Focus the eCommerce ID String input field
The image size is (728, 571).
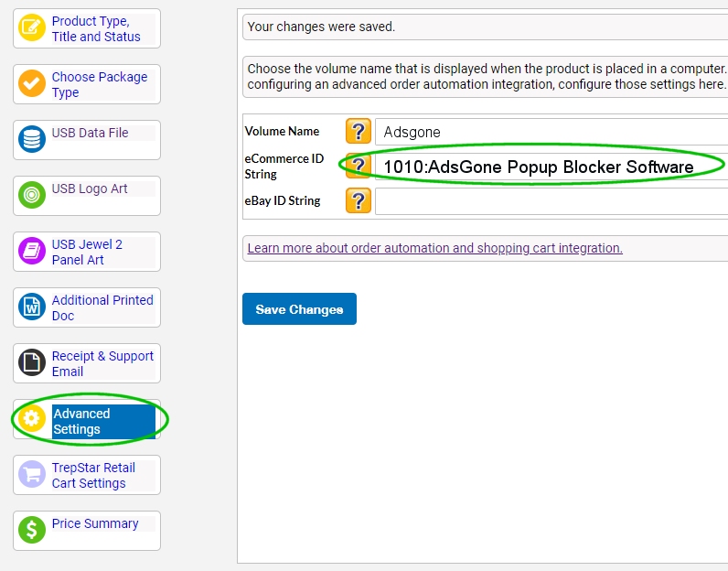[x=551, y=167]
